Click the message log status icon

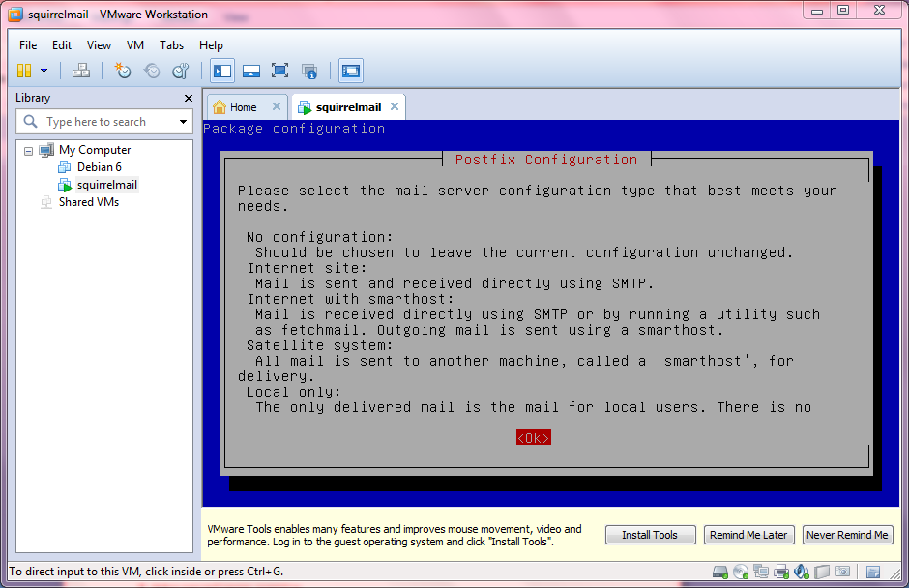873,573
